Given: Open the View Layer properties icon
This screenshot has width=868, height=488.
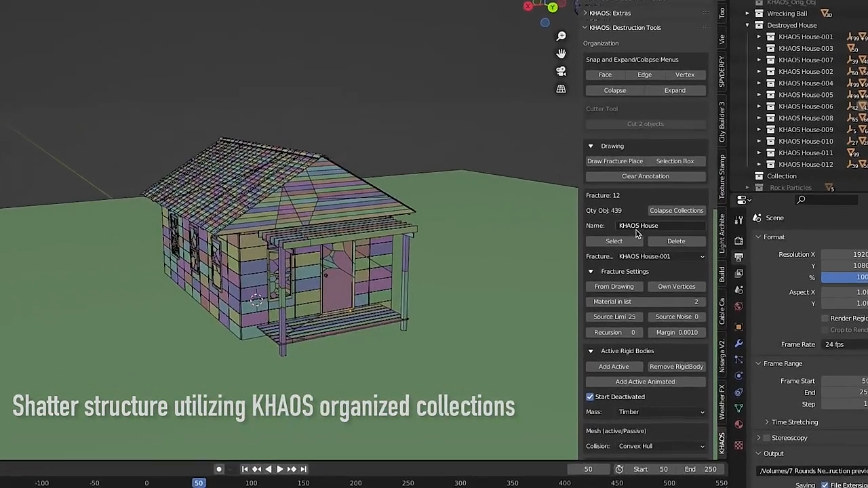Looking at the screenshot, I should pyautogui.click(x=738, y=274).
